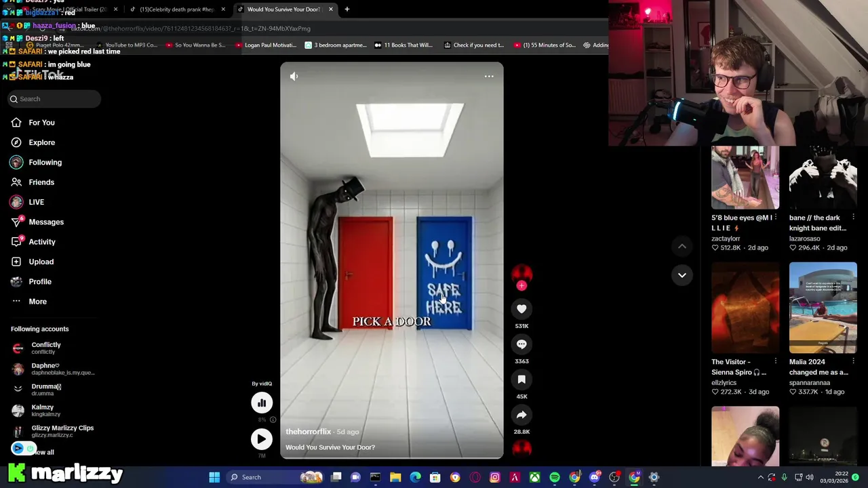
Task: Open 'So You Wanna Be S...' bookmark
Action: point(195,45)
